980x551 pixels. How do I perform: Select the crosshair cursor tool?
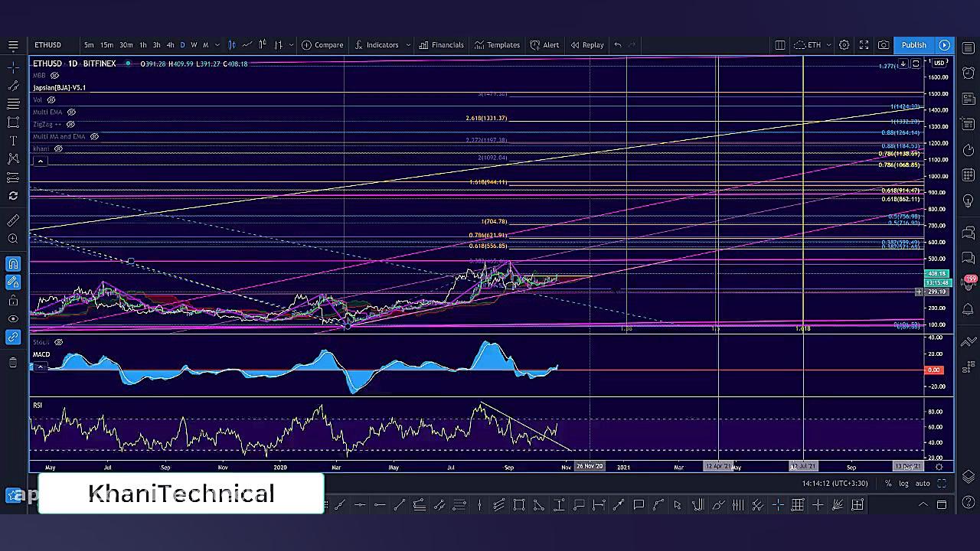[x=13, y=67]
